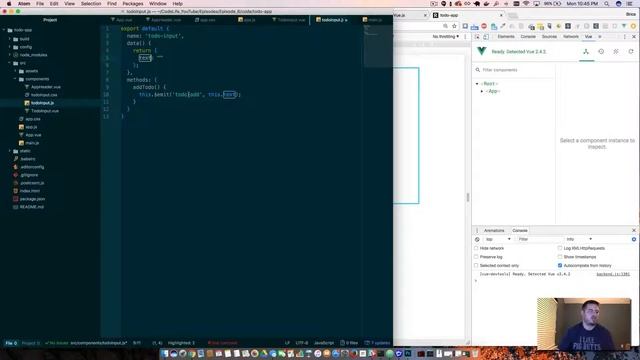Open the No throttling dropdown

445,37
